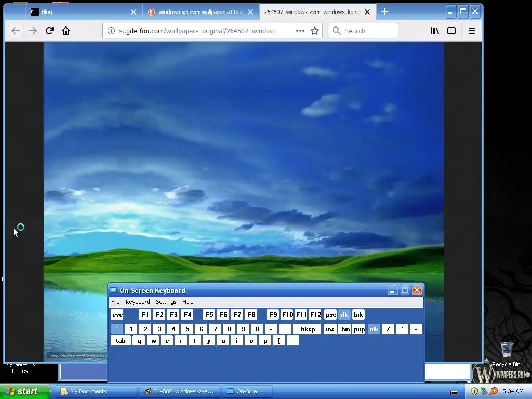Click the psc print screen key
532x399 pixels.
coord(330,314)
